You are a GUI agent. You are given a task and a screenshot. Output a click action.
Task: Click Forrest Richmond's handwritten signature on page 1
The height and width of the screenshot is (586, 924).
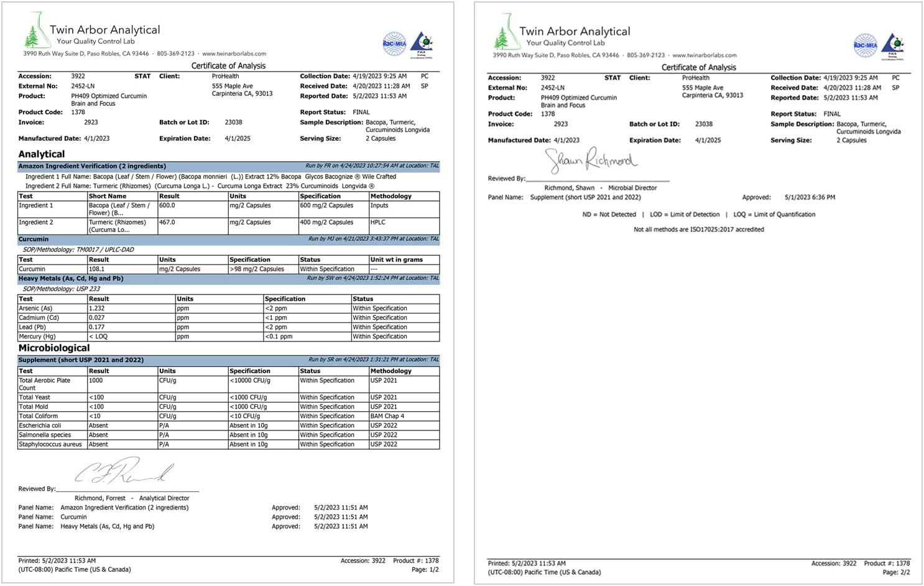123,471
